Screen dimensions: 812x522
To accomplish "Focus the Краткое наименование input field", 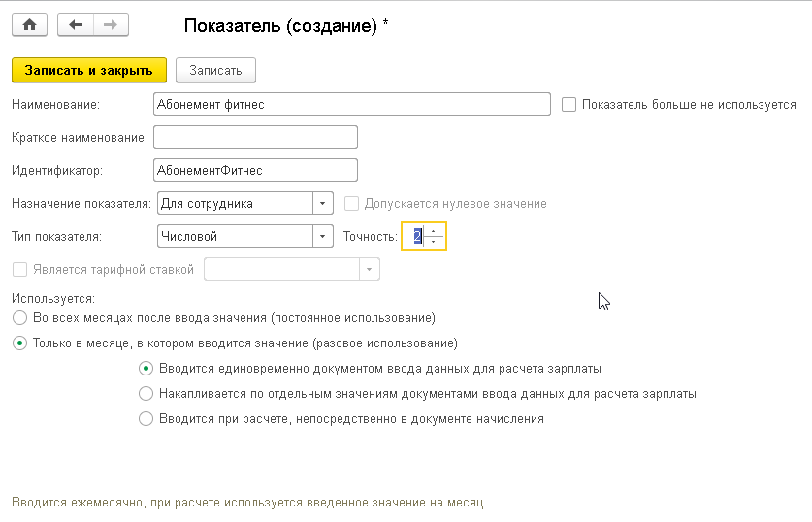I will [x=255, y=137].
